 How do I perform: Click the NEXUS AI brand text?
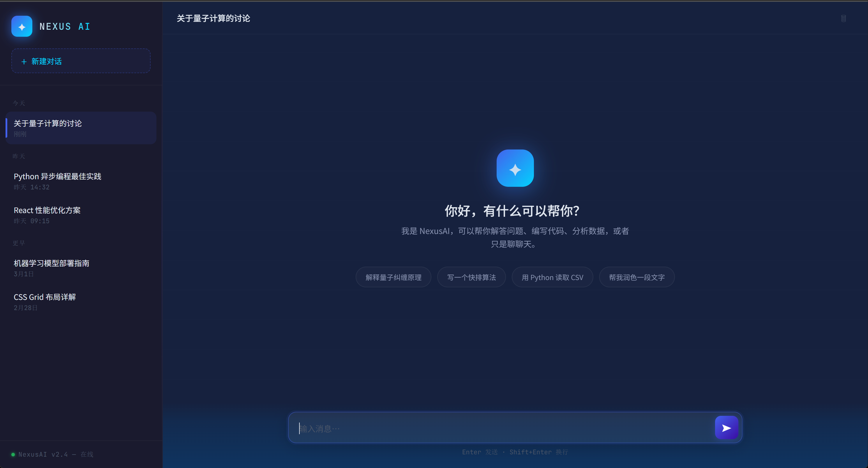point(65,27)
